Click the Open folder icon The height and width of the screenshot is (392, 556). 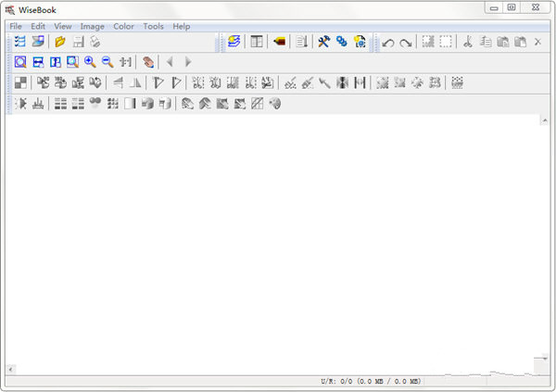point(60,43)
